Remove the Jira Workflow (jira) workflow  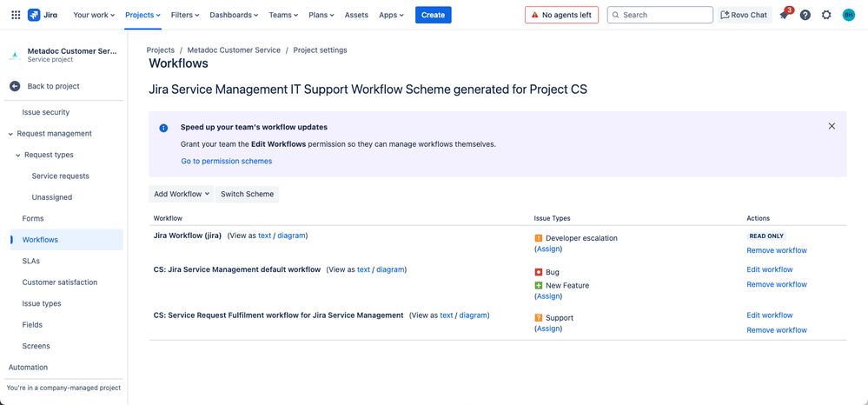777,250
